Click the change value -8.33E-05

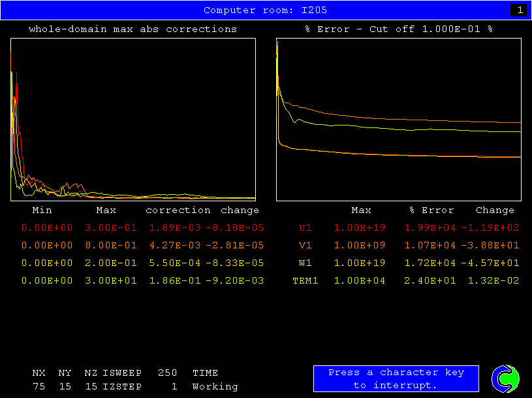235,263
